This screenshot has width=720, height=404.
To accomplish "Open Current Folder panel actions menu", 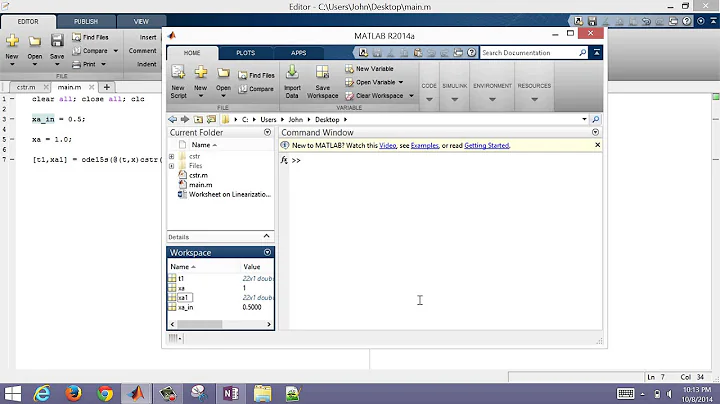I will [267, 132].
